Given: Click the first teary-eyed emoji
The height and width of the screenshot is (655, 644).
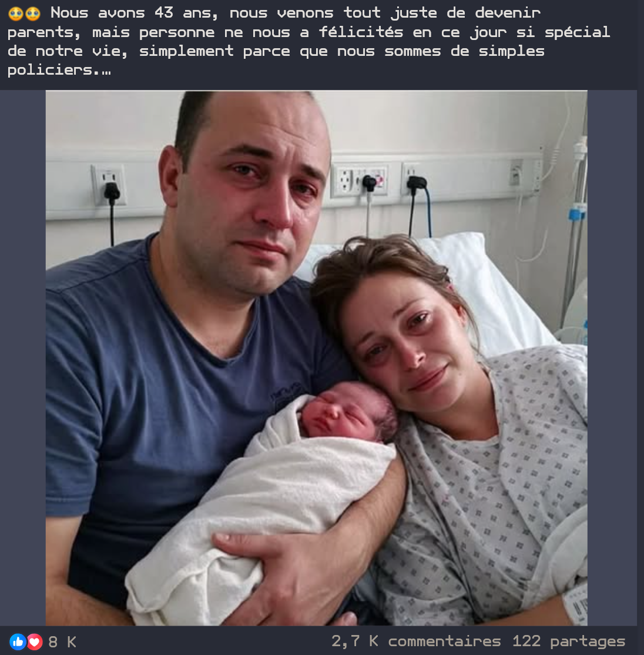Looking at the screenshot, I should [x=16, y=14].
